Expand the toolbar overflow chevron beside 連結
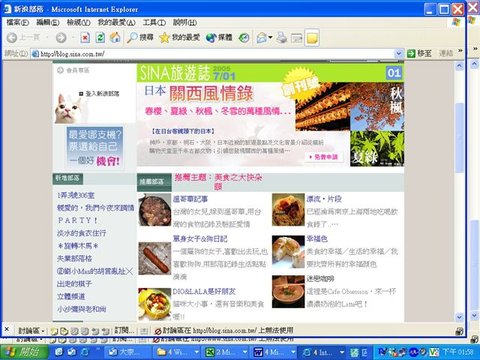Viewport: 480px width, 360px height. (460, 51)
